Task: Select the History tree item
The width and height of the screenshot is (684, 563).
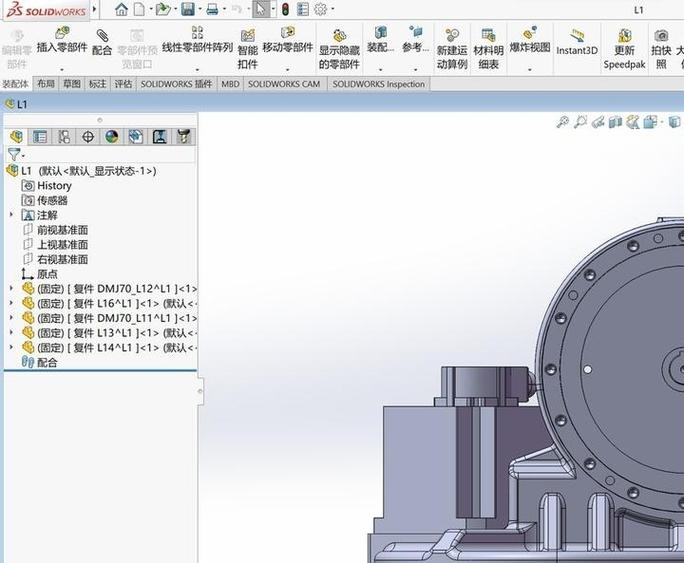Action: (x=47, y=186)
